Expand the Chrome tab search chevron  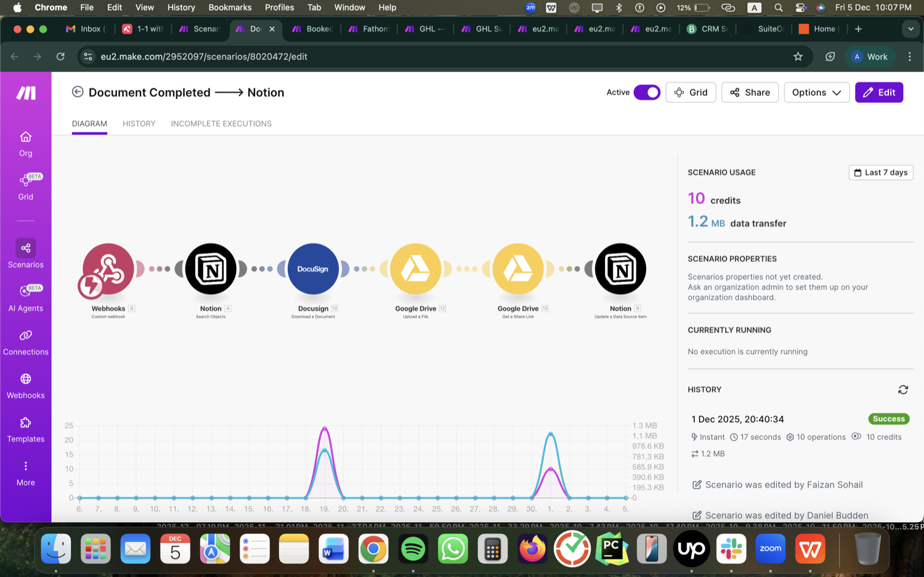910,29
